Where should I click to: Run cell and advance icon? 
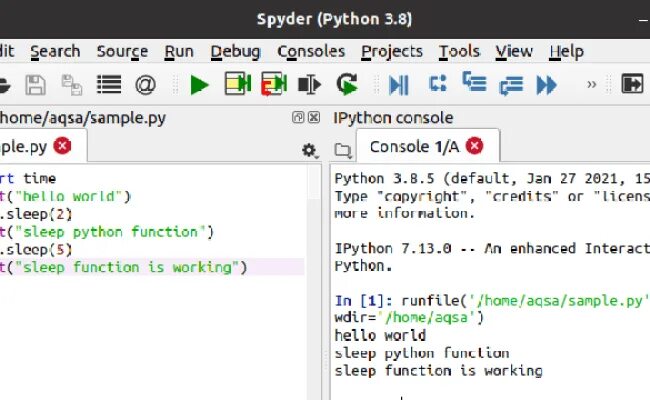[274, 84]
